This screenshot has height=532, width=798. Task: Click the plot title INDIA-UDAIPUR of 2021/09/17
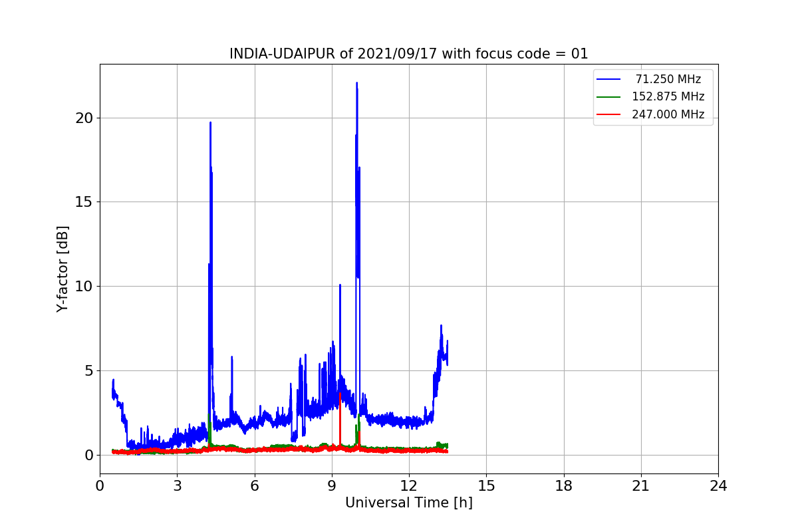point(408,54)
